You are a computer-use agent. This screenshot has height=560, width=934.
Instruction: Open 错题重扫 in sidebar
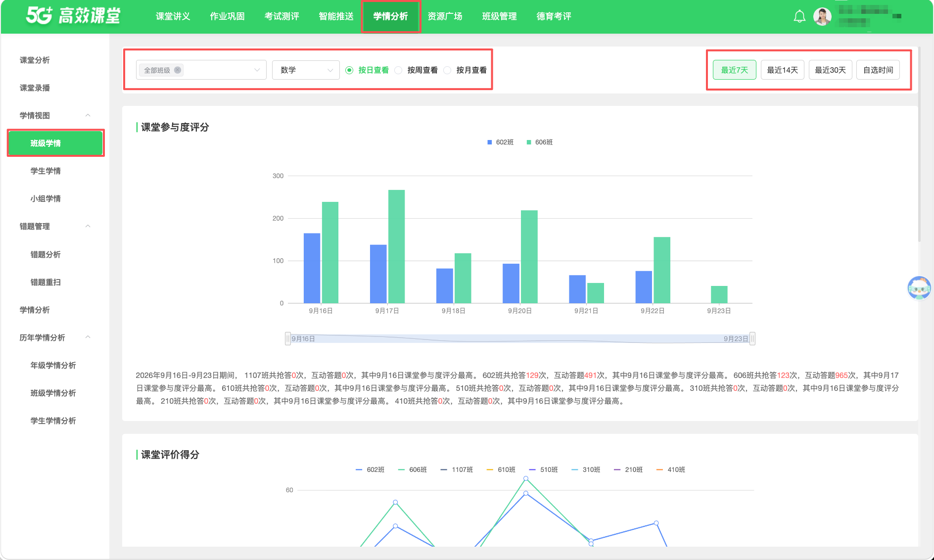pyautogui.click(x=46, y=282)
